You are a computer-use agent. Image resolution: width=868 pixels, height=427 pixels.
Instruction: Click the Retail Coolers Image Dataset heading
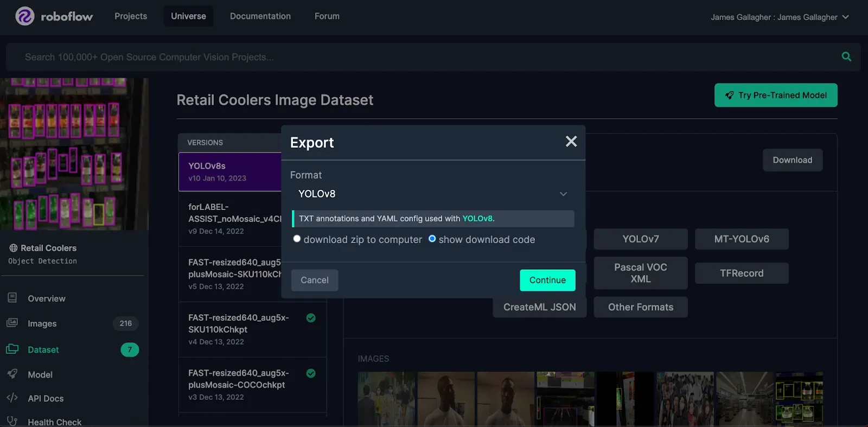[x=275, y=100]
